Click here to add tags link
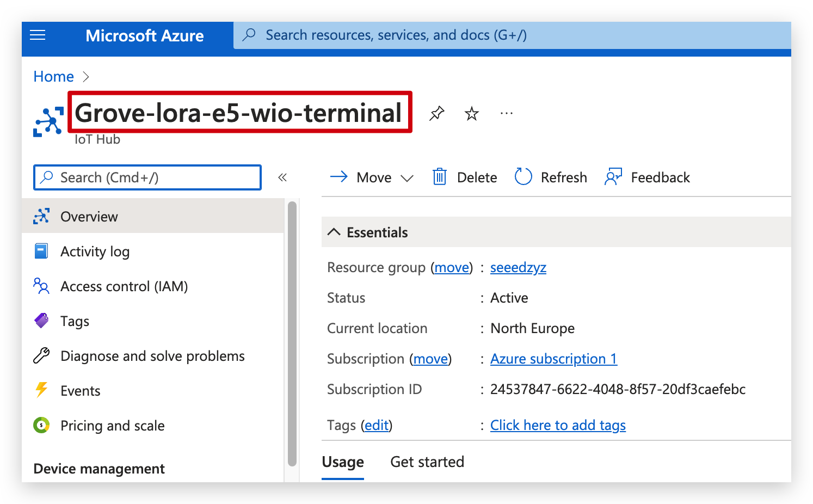The width and height of the screenshot is (813, 504). (558, 425)
